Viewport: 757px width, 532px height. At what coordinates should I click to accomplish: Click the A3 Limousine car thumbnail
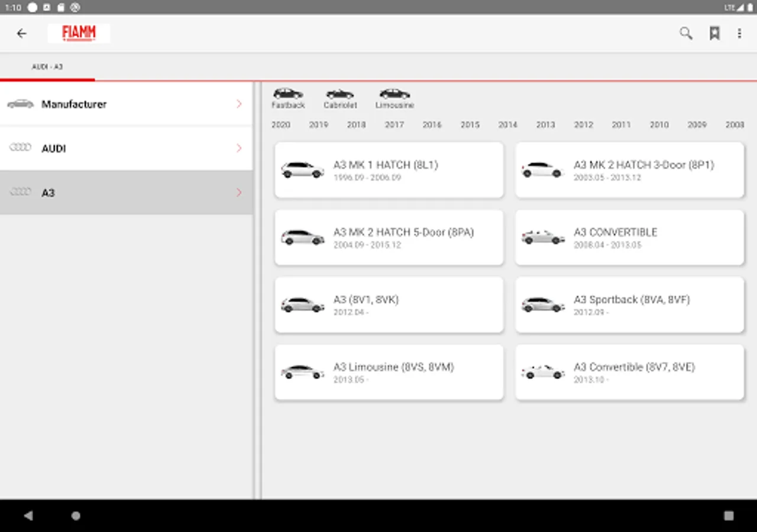pos(303,372)
